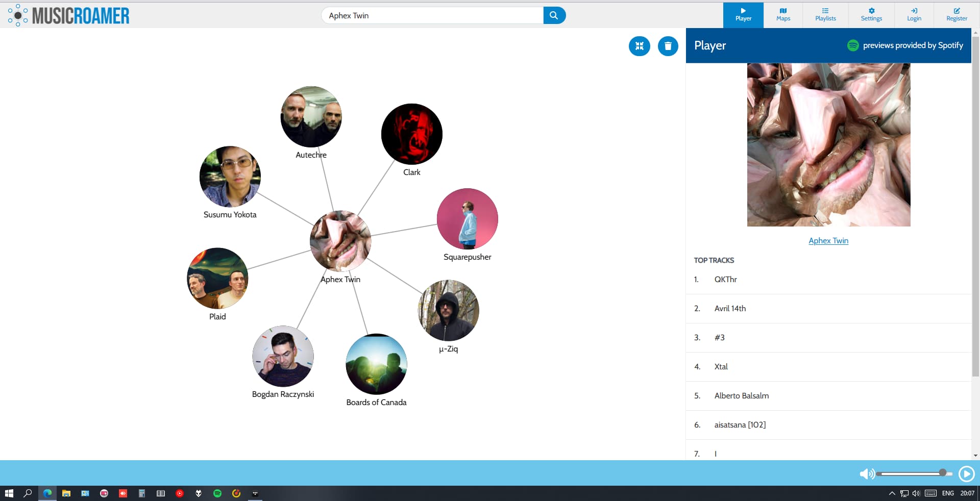Open the Register tab
Screen dimensions: 980x501
(957, 15)
